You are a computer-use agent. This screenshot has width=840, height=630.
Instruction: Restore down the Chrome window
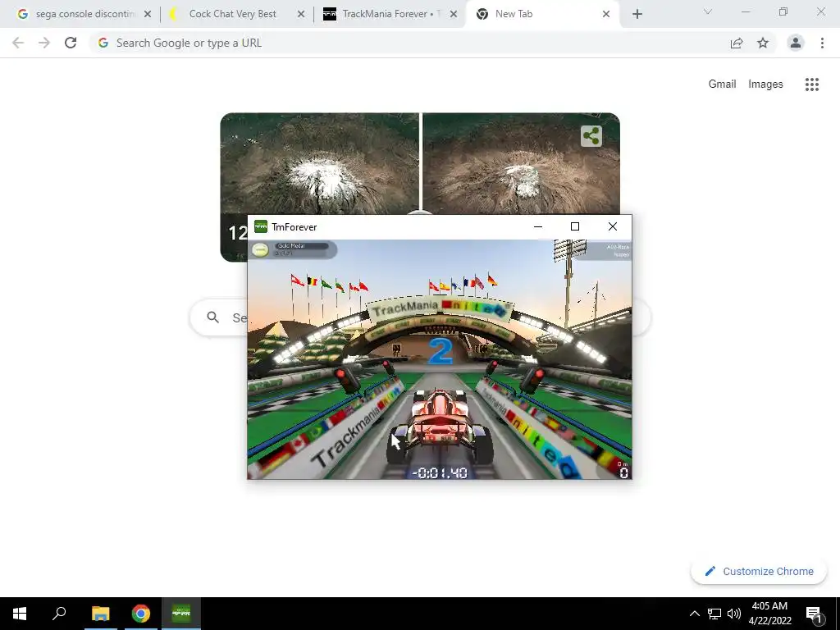(x=783, y=11)
